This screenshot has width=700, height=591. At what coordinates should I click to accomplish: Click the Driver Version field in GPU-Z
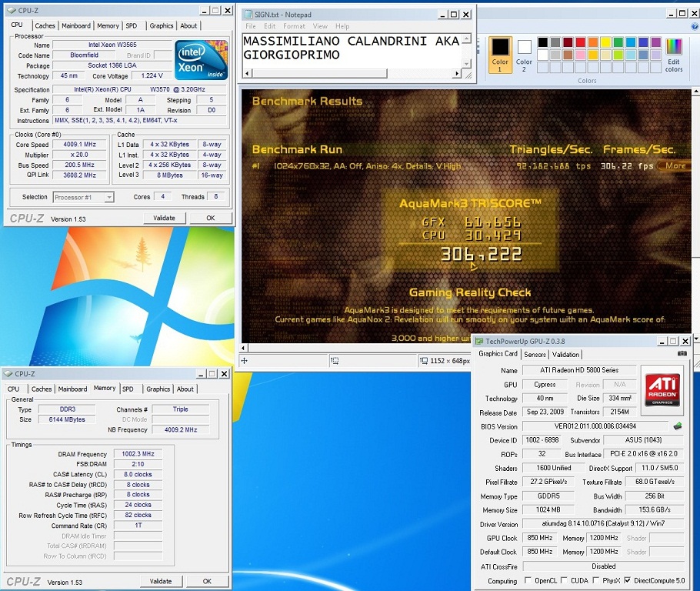click(x=603, y=523)
